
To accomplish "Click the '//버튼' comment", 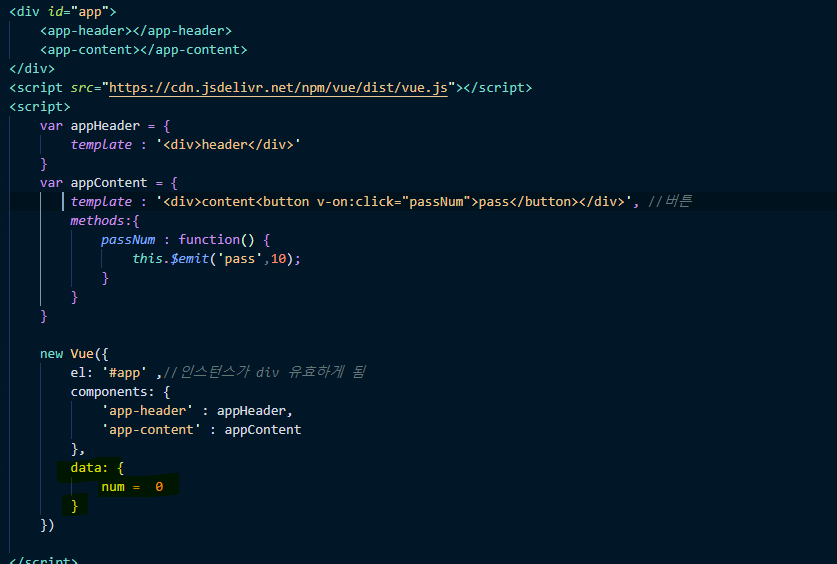I will (x=670, y=201).
